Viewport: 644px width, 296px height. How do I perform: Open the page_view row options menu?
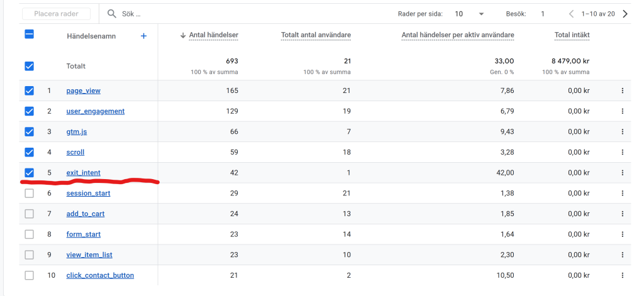coord(623,90)
